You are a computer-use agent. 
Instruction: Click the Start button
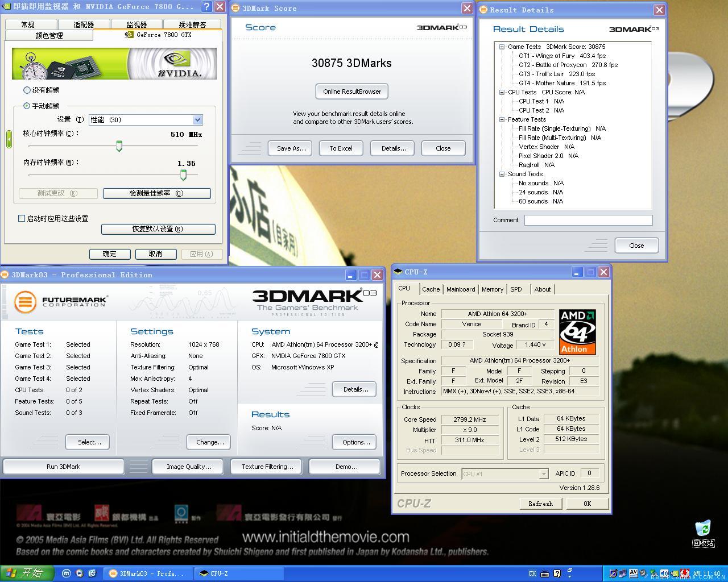27,573
